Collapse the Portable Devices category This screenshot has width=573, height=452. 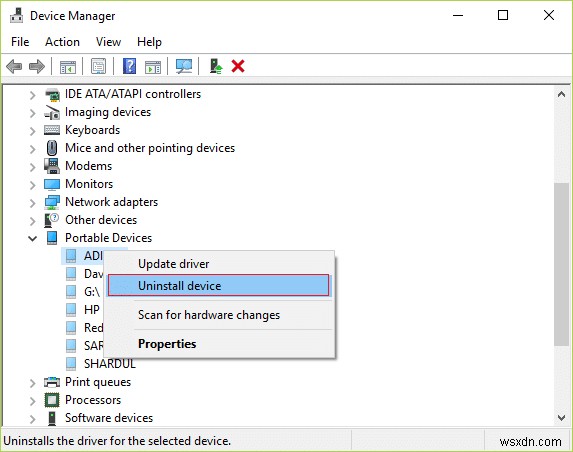coord(33,239)
